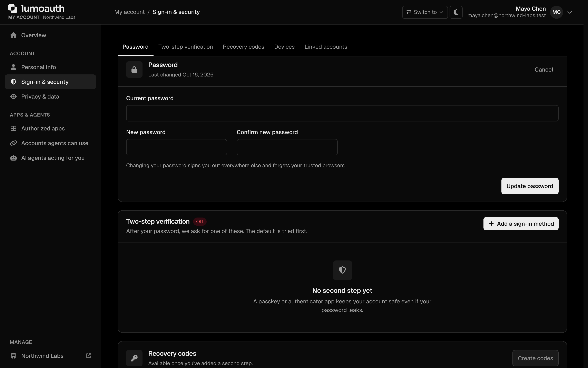Focus the Confirm new password field
Image resolution: width=588 pixels, height=368 pixels.
tap(287, 147)
